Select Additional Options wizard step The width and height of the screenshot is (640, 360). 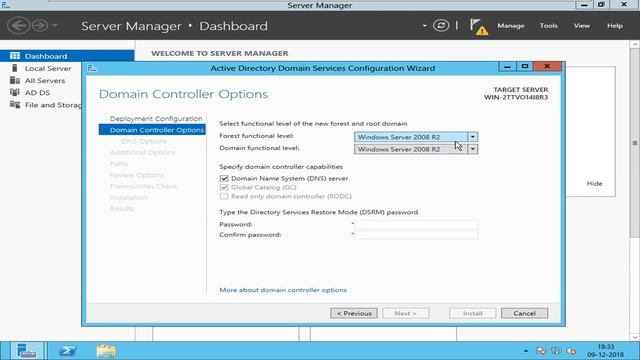tap(142, 152)
